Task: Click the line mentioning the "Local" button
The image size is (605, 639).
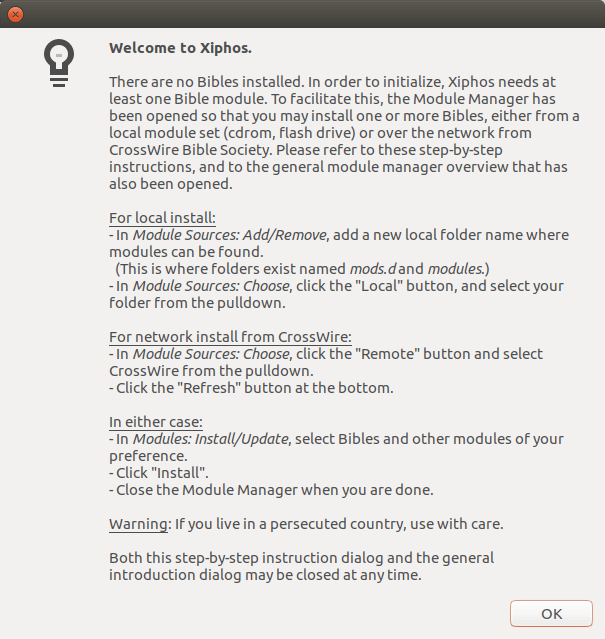Action: [x=337, y=286]
